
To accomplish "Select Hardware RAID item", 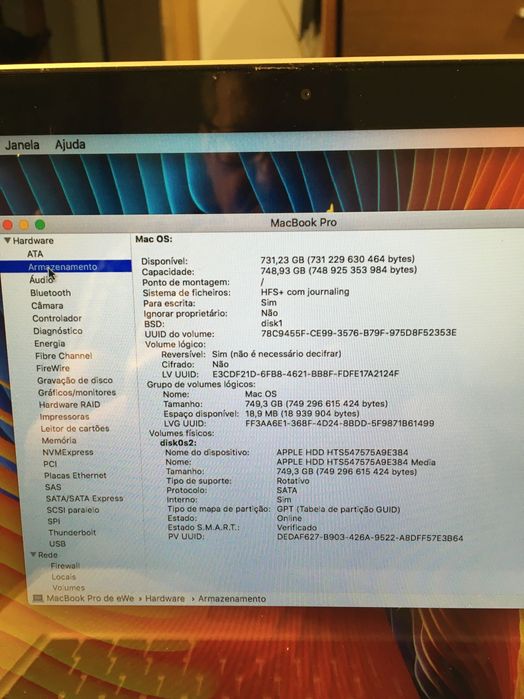I will coord(70,405).
